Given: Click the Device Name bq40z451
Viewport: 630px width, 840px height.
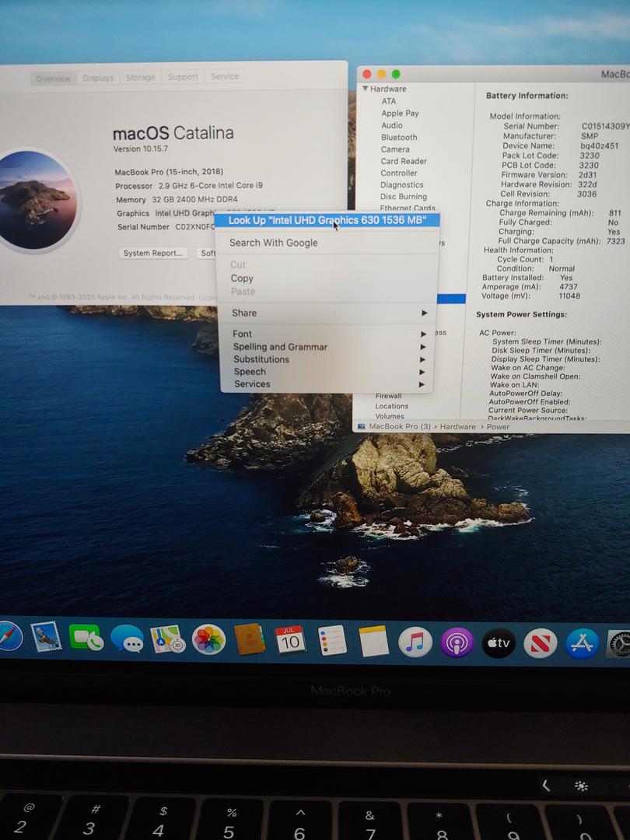Looking at the screenshot, I should [x=599, y=145].
